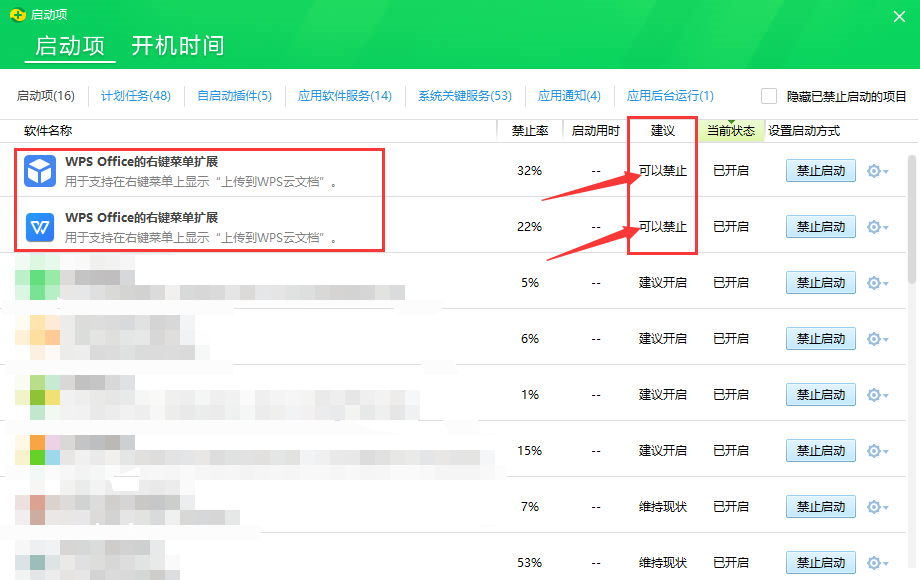Show gear options for the 53% row
The width and height of the screenshot is (920, 580).
tap(877, 563)
